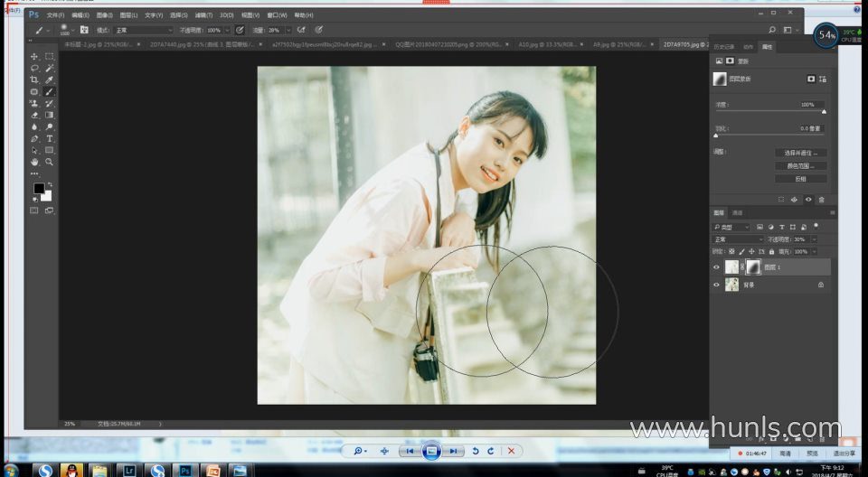Open the flow 28% dropdown arrow

[x=288, y=30]
